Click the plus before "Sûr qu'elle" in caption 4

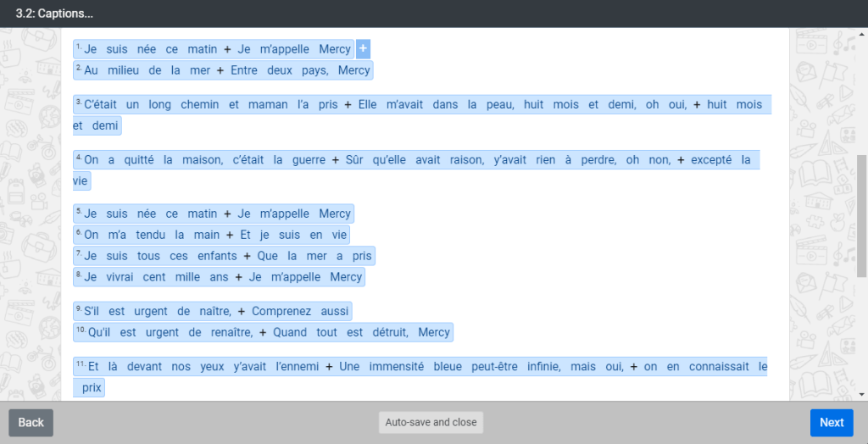tap(336, 160)
